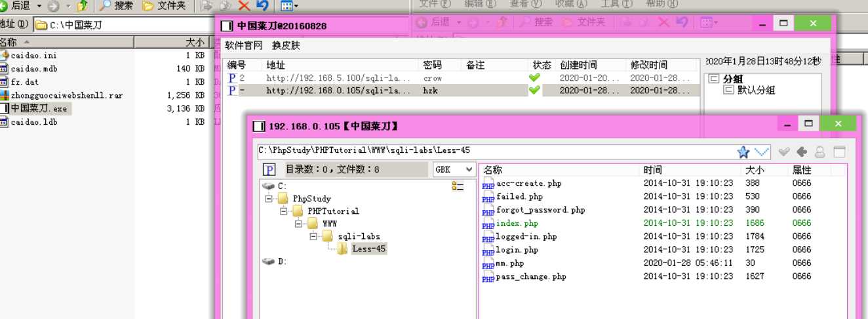Open the Explorer back history dropdown arrow
The height and width of the screenshot is (319, 868).
click(x=38, y=6)
